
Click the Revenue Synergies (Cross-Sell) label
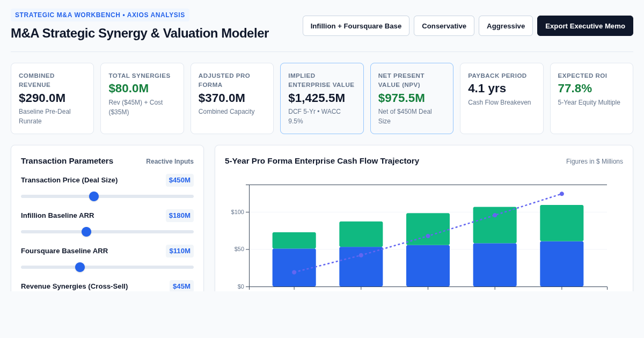click(x=75, y=286)
